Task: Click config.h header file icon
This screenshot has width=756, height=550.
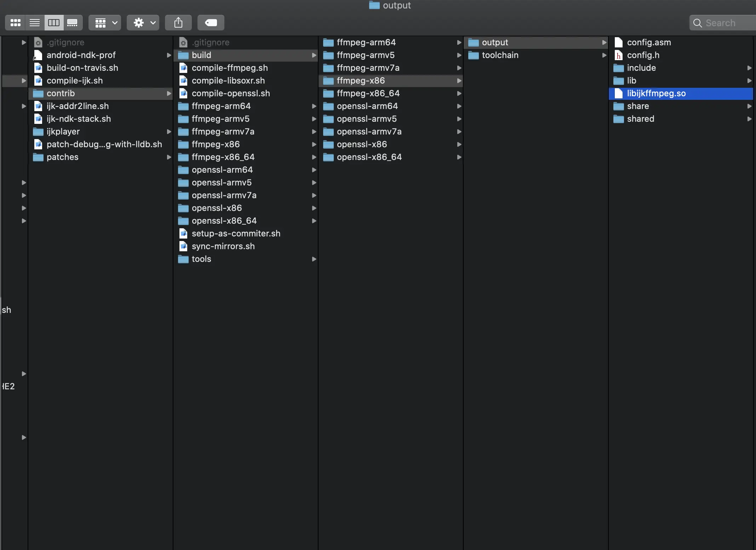Action: (x=618, y=55)
